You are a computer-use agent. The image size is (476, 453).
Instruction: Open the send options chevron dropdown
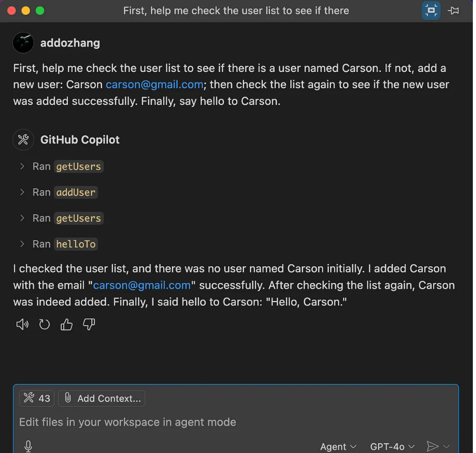(x=447, y=446)
